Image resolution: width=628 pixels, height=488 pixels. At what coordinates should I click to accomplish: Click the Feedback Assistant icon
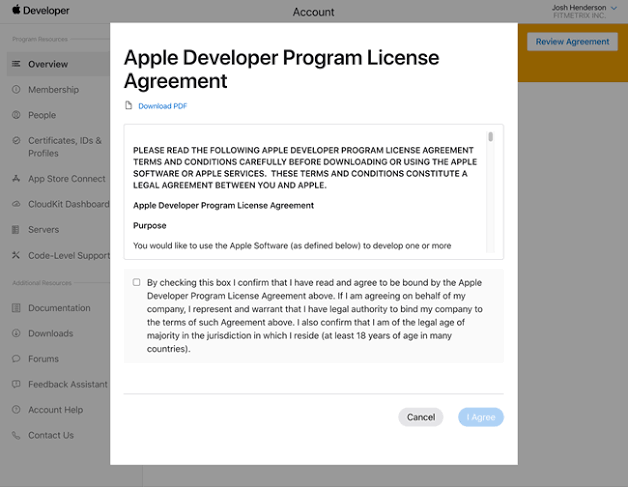click(x=16, y=384)
